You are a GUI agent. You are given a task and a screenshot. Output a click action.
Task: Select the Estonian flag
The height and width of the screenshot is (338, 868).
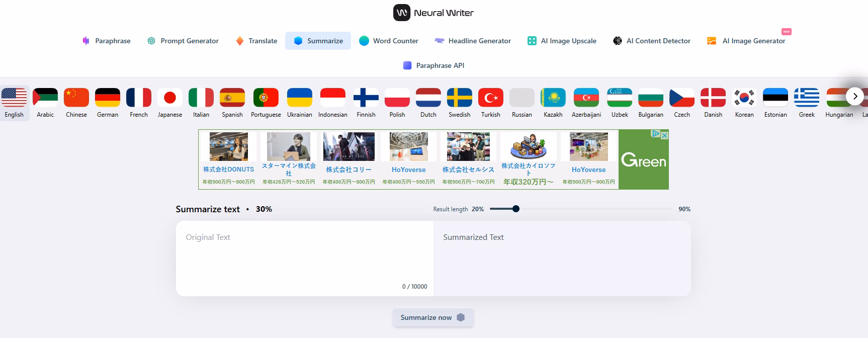pyautogui.click(x=775, y=98)
